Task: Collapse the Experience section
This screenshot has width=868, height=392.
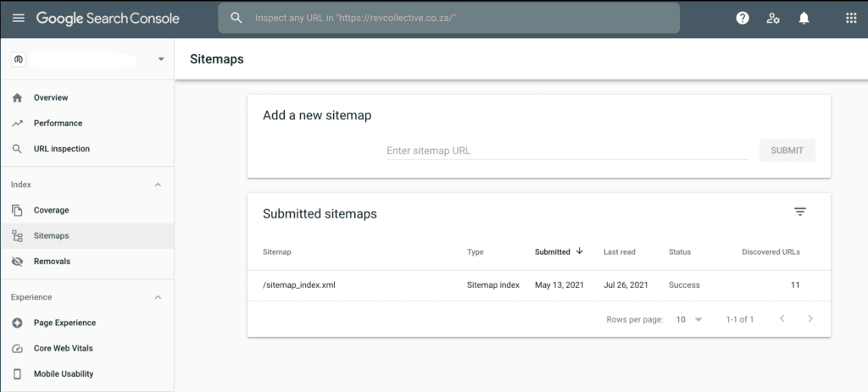Action: (x=158, y=297)
